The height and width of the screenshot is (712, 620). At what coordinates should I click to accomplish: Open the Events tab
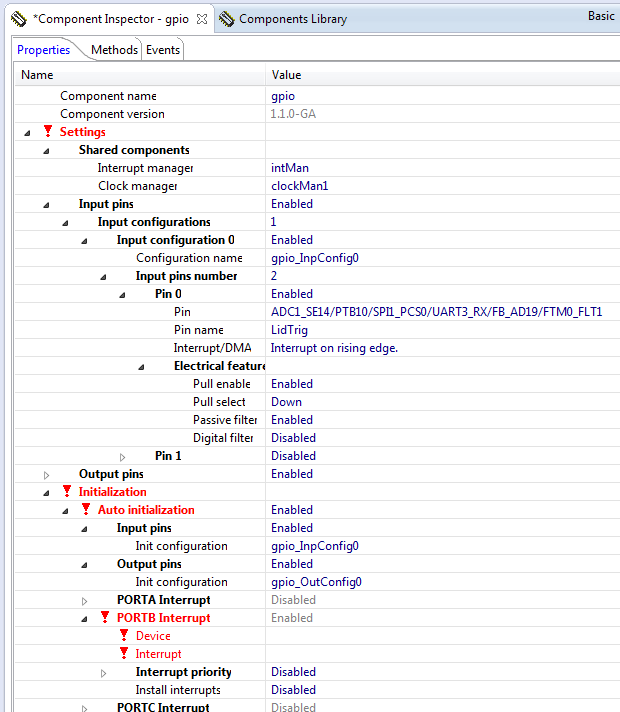[x=163, y=50]
